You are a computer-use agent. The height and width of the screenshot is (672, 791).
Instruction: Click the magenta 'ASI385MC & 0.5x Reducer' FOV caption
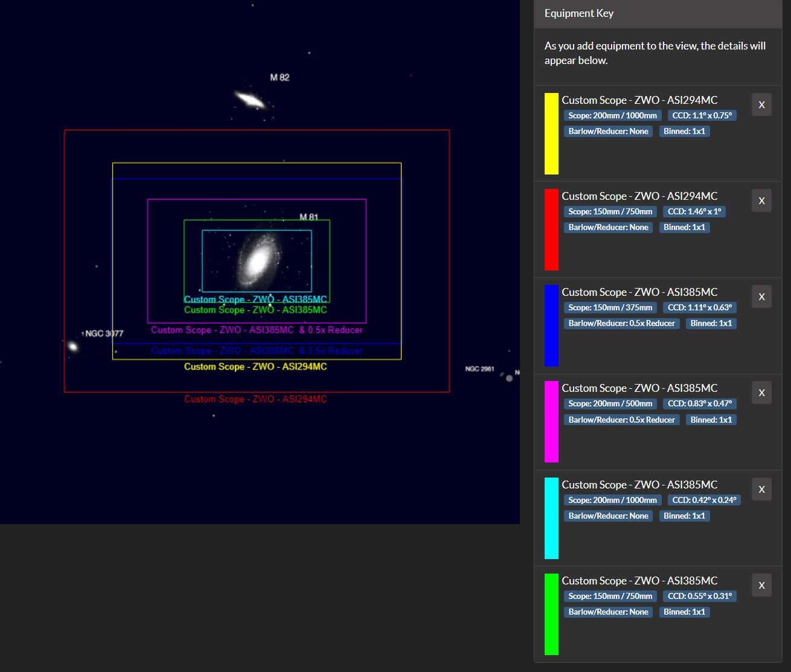click(257, 330)
